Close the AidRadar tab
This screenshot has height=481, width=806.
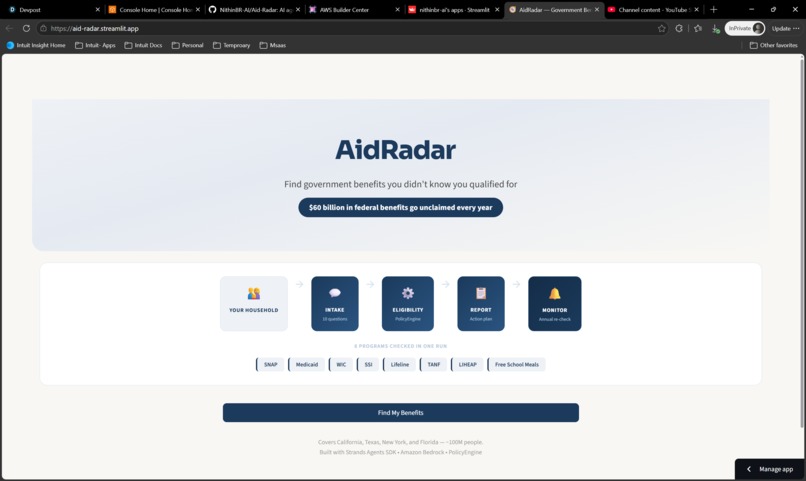click(x=597, y=10)
